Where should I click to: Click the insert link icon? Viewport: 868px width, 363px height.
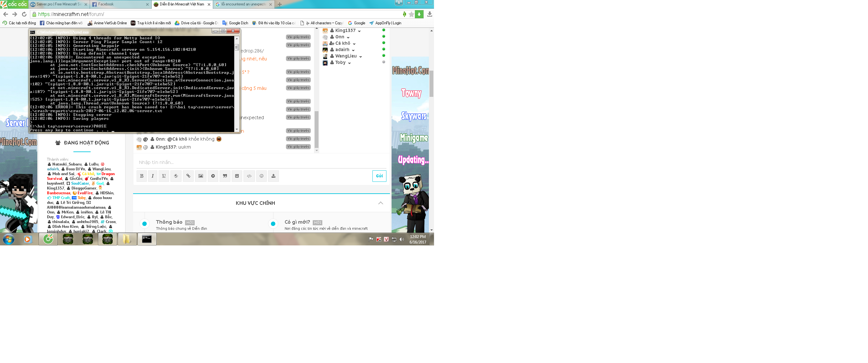coord(188,176)
